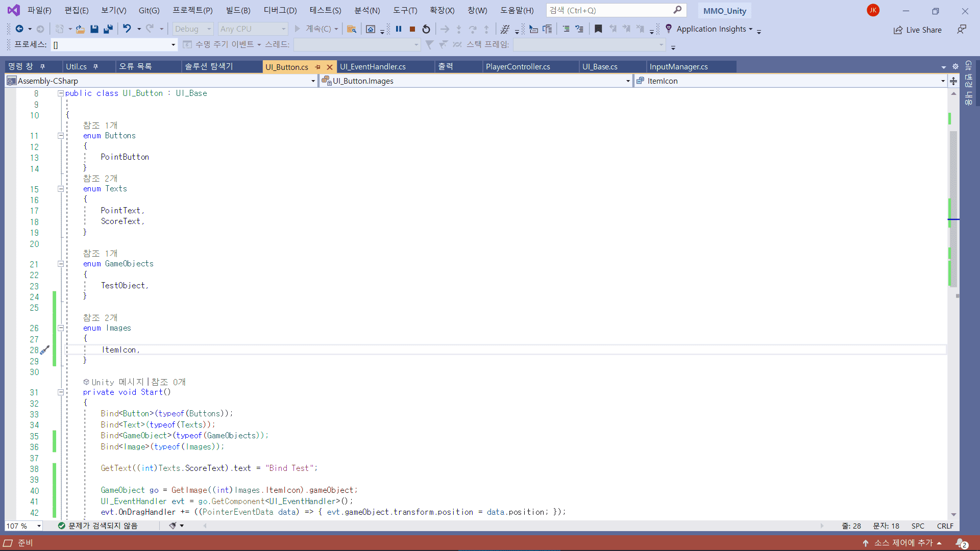This screenshot has width=980, height=551.
Task: Collapse the UI_Button class outline
Action: pos(61,93)
